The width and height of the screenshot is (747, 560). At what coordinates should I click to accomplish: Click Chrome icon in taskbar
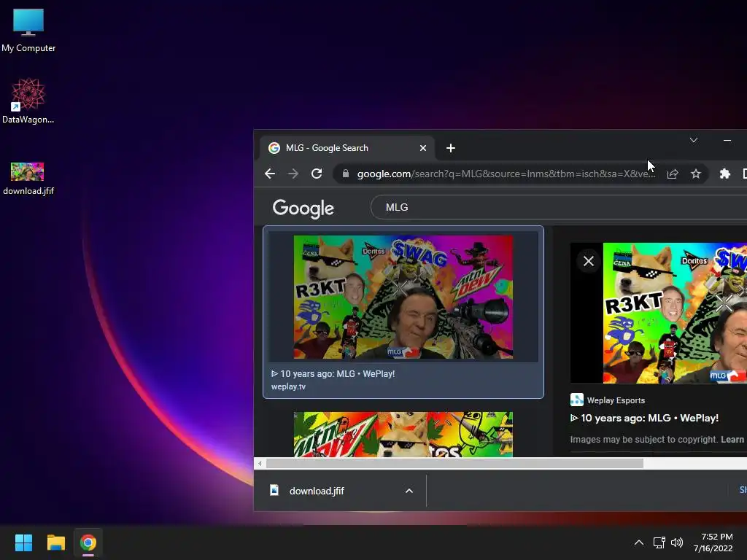[x=88, y=542]
